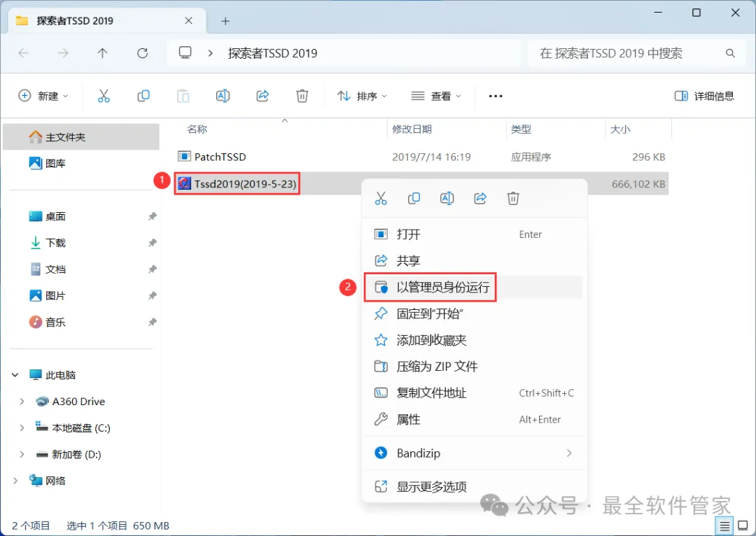Click the toolbar Rename icon
The image size is (756, 536).
[x=223, y=96]
